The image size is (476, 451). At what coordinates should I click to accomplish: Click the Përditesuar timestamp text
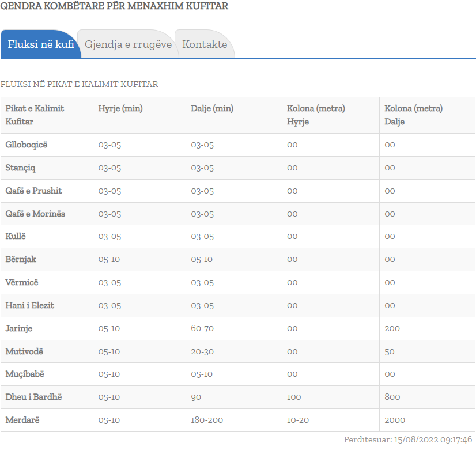[408, 439]
